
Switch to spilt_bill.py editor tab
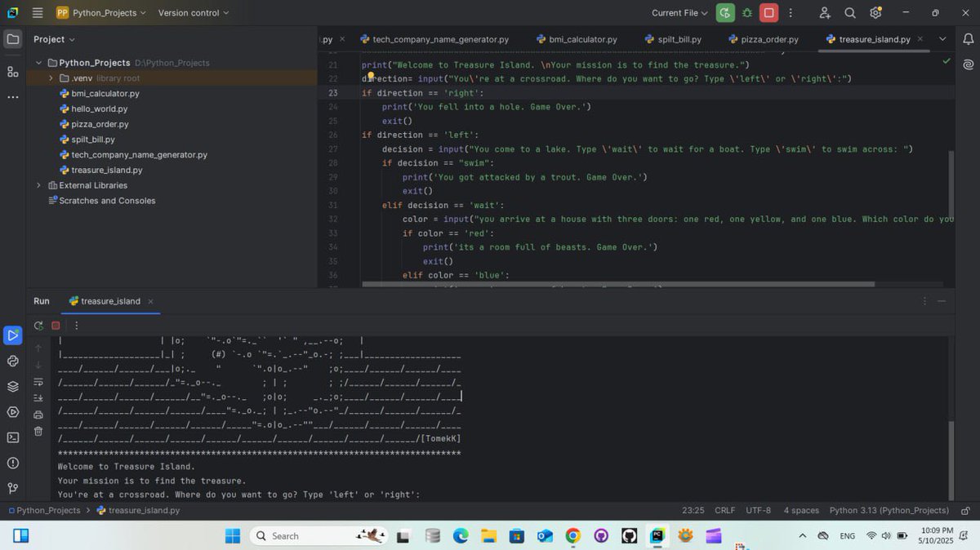pyautogui.click(x=673, y=39)
